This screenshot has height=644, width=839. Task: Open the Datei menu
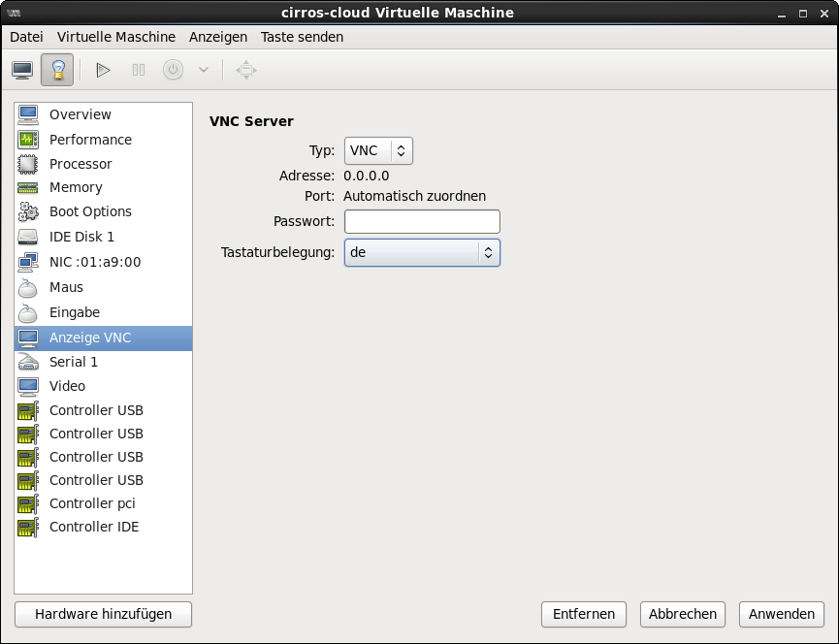[x=26, y=37]
